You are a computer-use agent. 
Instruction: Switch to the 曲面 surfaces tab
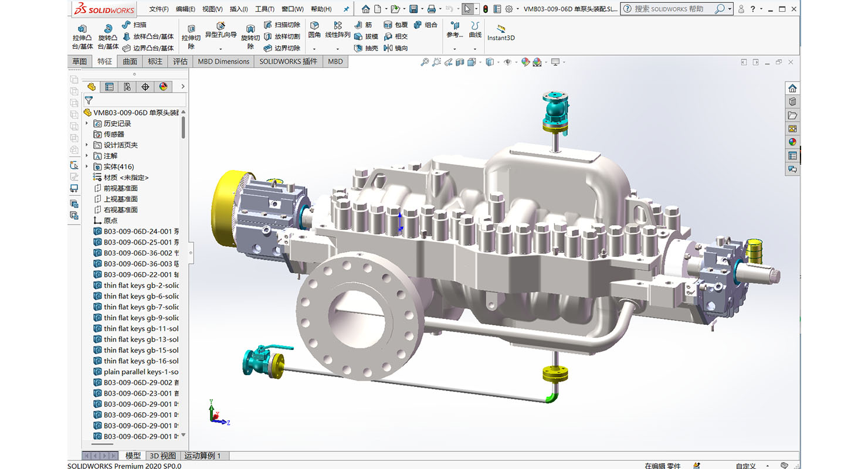click(130, 62)
